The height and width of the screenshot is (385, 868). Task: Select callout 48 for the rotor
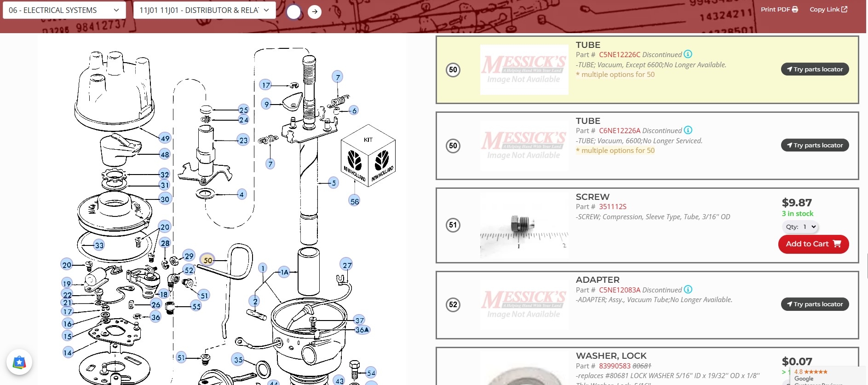(x=165, y=154)
